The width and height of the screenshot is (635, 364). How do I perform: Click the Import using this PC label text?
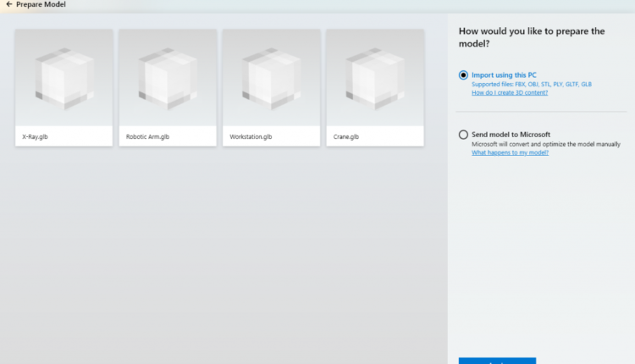(x=504, y=74)
